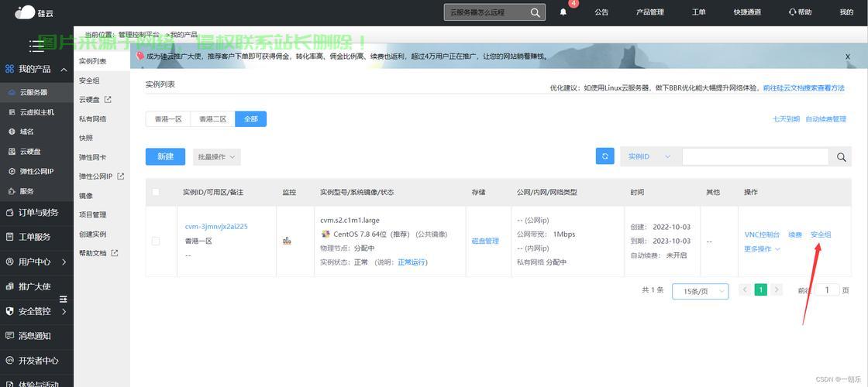Click the sidebar 云硬盘 icon
This screenshot has width=868, height=387.
tap(12, 152)
